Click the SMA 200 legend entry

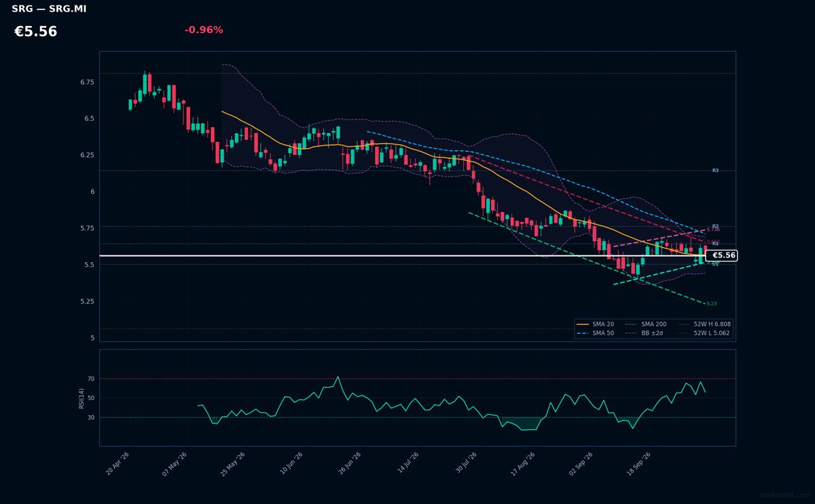point(646,325)
